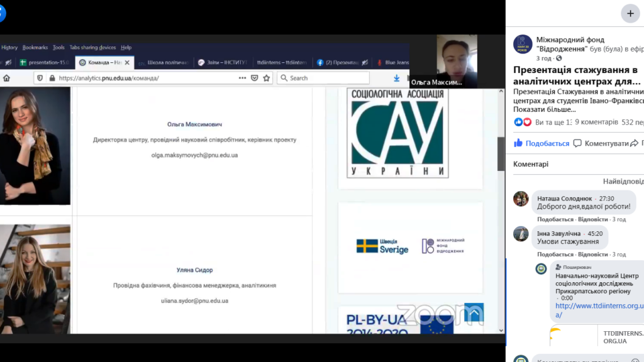Screen dimensions: 644x362
Task: Click the public globe audience icon
Action: pos(558,58)
